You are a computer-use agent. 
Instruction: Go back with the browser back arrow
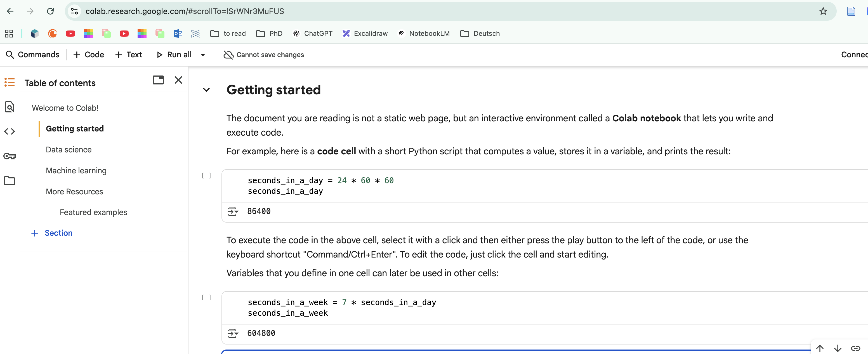click(x=10, y=11)
